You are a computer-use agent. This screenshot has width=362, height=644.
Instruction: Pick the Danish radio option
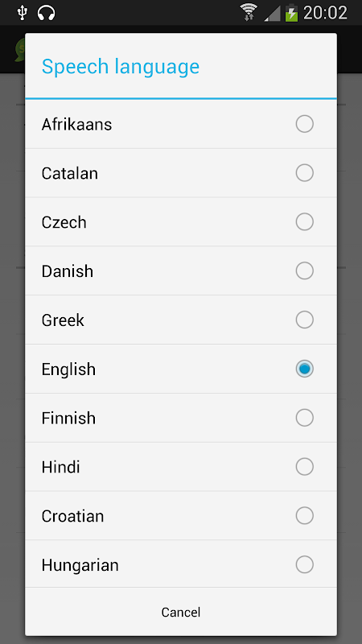pyautogui.click(x=305, y=270)
